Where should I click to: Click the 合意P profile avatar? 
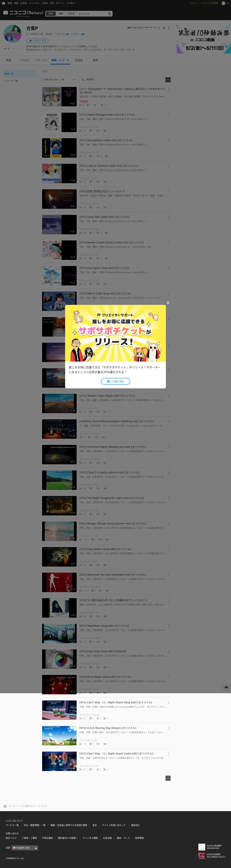click(12, 33)
